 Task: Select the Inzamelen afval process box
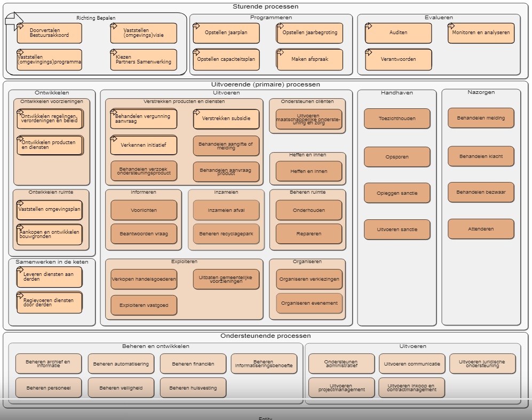click(x=226, y=210)
